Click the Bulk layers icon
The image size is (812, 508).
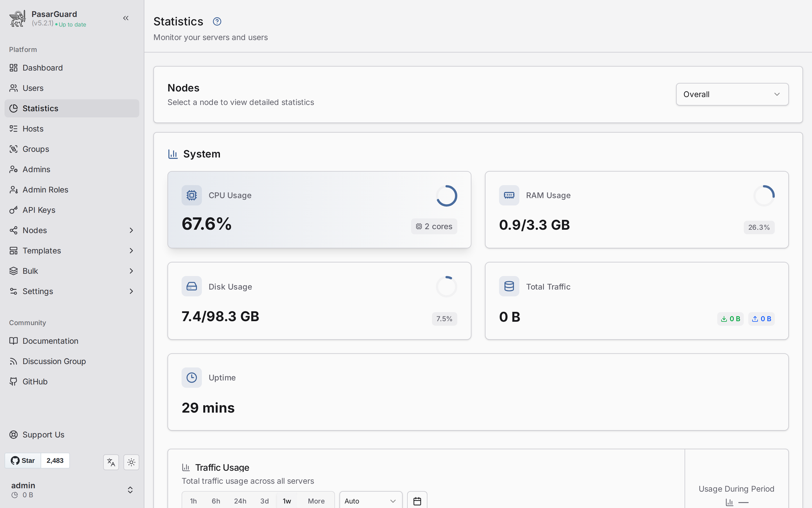(x=14, y=271)
